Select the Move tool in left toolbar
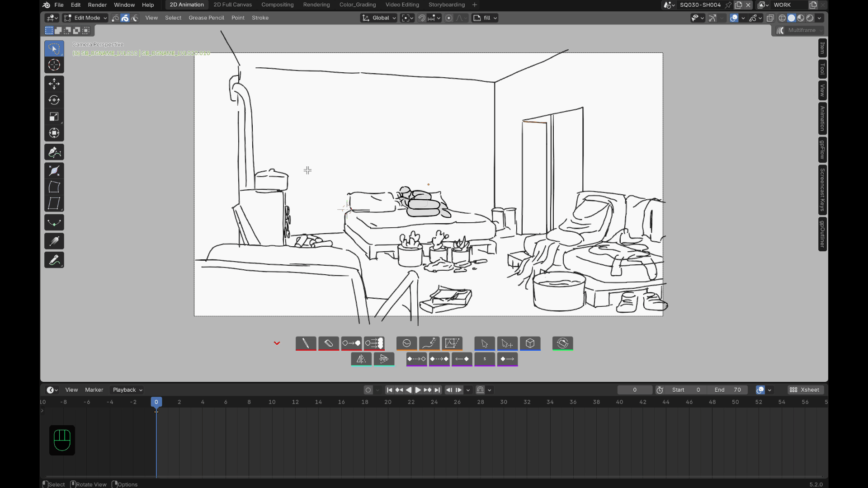The height and width of the screenshot is (488, 868). pos(54,84)
